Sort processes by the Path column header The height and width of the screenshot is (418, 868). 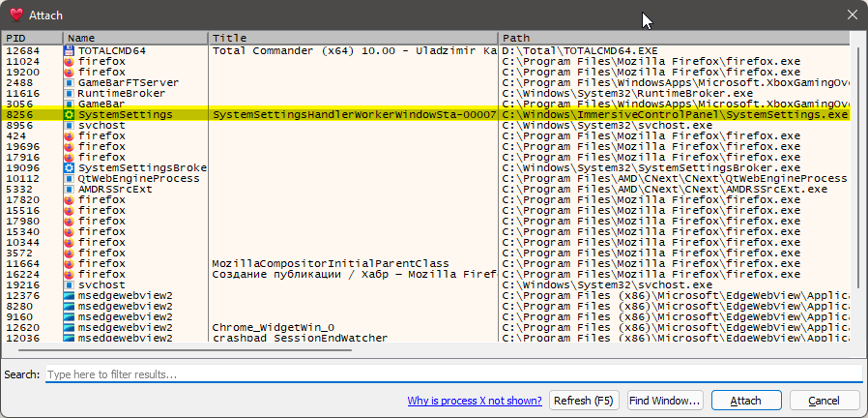point(674,39)
